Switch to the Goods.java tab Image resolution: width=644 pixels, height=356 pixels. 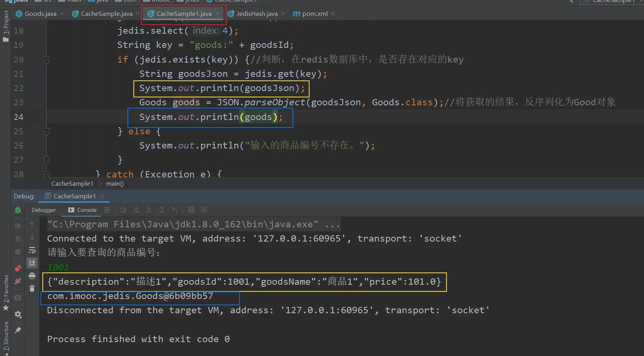tap(40, 14)
